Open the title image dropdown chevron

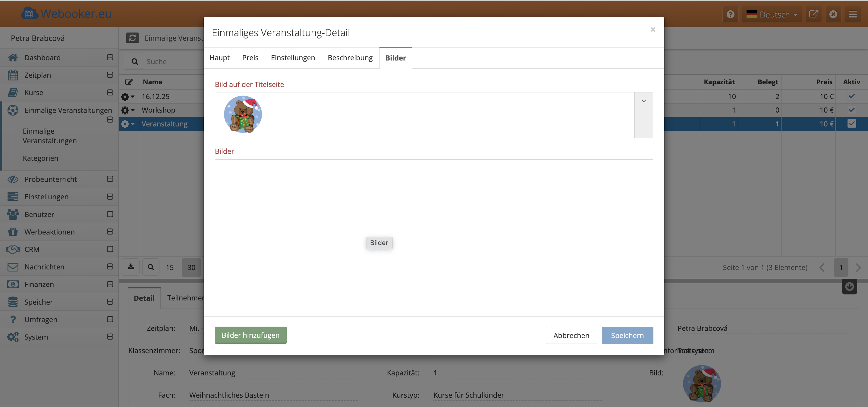[x=643, y=101]
